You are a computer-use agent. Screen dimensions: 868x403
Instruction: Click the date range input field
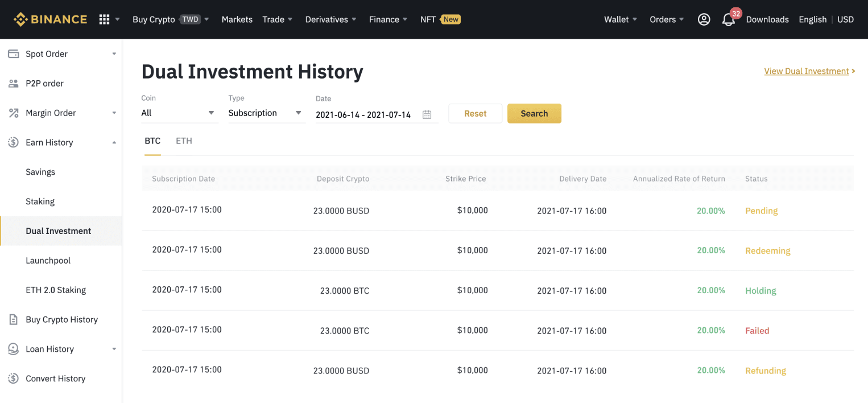pyautogui.click(x=377, y=114)
